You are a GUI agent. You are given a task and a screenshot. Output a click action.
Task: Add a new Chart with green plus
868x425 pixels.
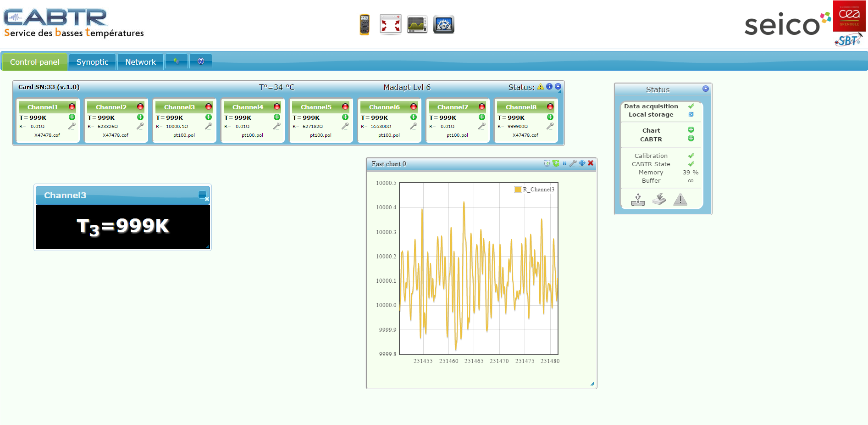point(691,130)
